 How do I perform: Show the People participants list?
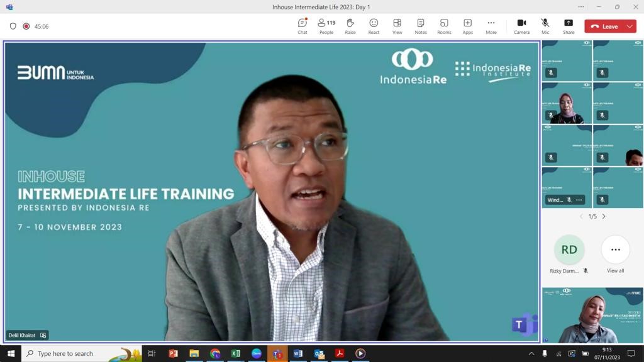(x=326, y=26)
